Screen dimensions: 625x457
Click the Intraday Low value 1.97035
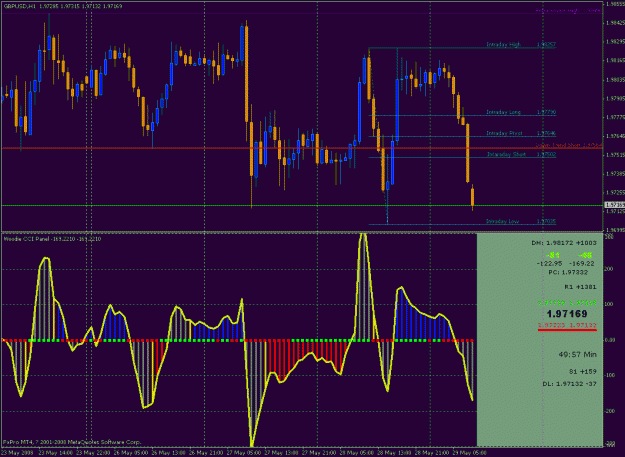click(x=546, y=221)
